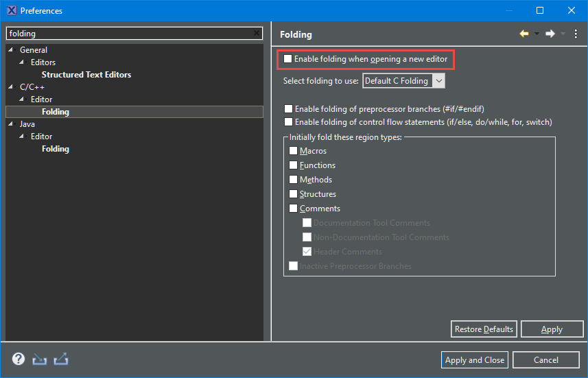Open the help question mark icon
This screenshot has width=588, height=378.
19,359
